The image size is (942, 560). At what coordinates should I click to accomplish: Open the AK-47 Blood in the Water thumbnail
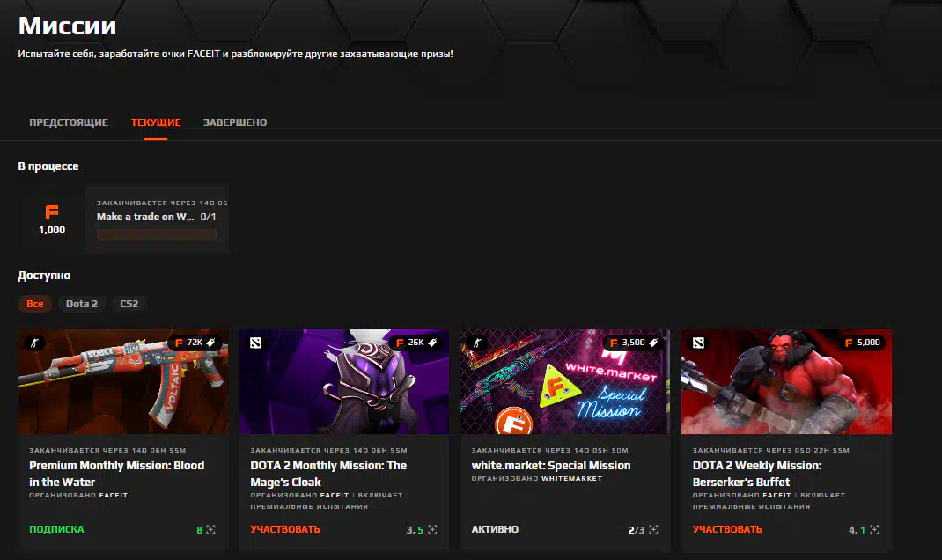123,381
